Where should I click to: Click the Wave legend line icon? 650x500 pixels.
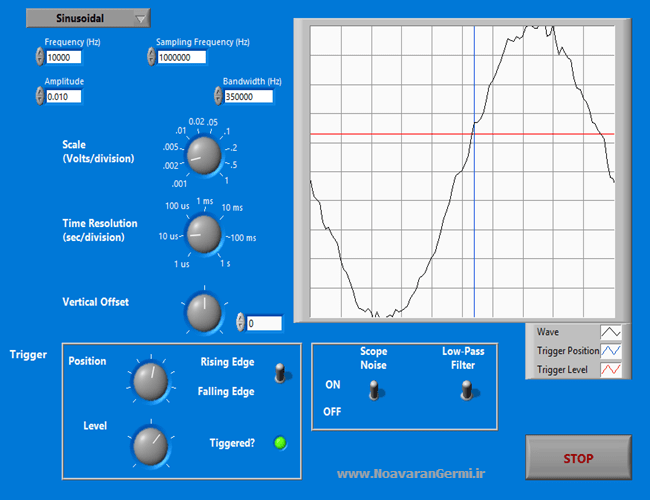[x=611, y=332]
